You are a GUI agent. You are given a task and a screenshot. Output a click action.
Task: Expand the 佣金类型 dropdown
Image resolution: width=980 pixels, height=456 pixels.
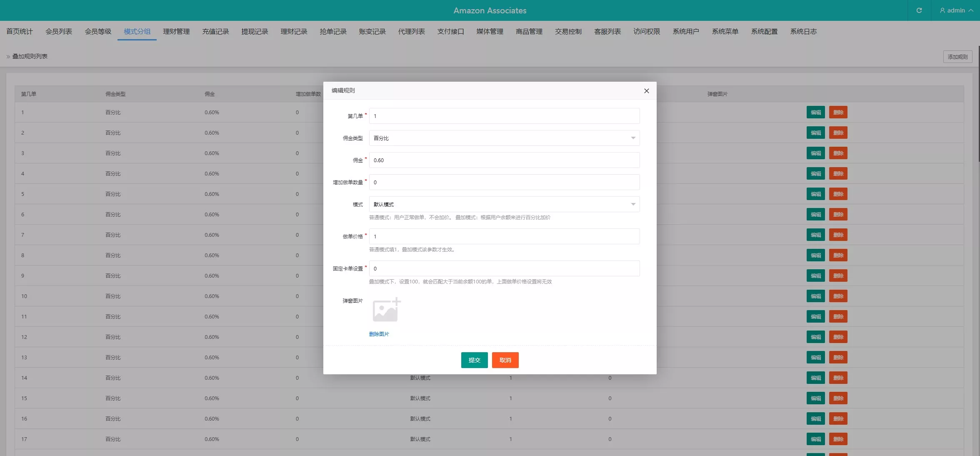pyautogui.click(x=504, y=138)
